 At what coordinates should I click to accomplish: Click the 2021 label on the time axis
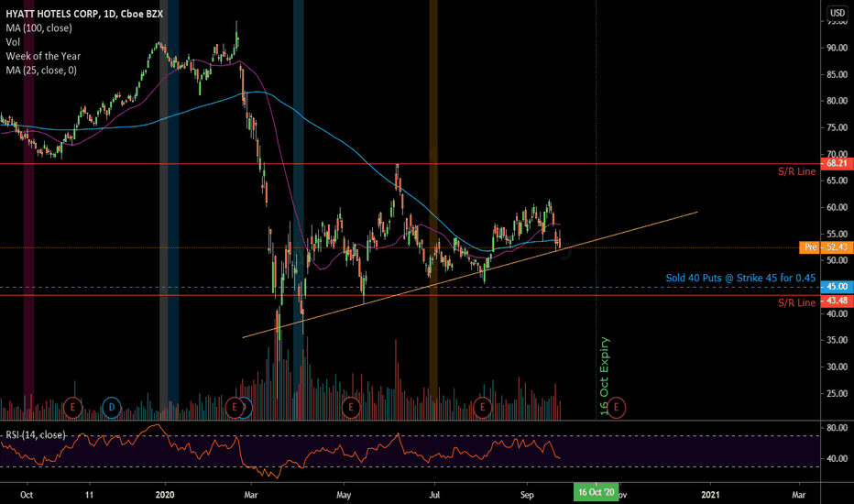(x=710, y=495)
